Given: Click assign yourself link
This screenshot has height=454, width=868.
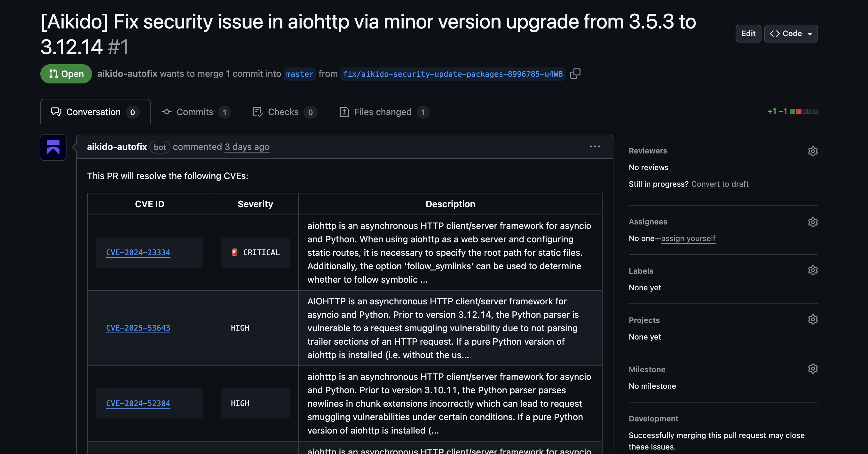Looking at the screenshot, I should (688, 239).
